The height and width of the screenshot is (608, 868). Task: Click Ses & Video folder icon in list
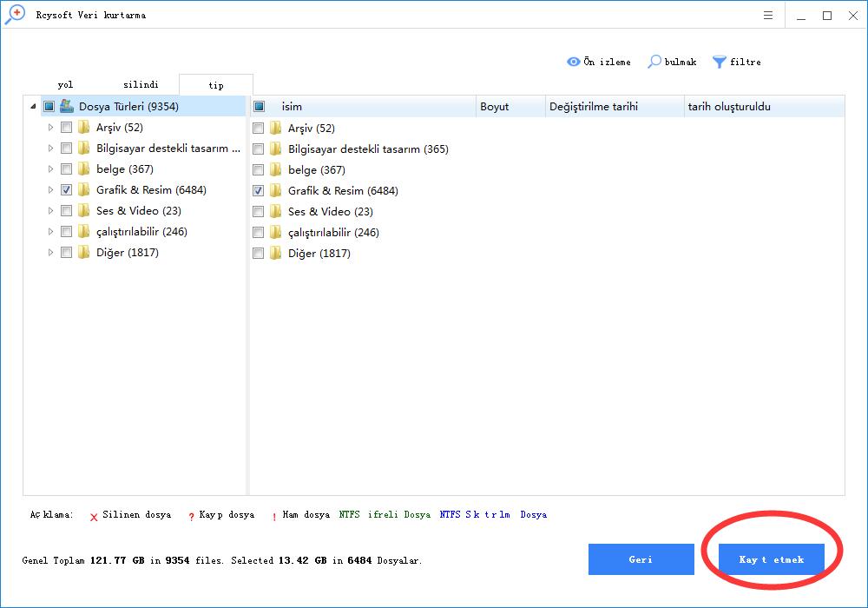276,212
